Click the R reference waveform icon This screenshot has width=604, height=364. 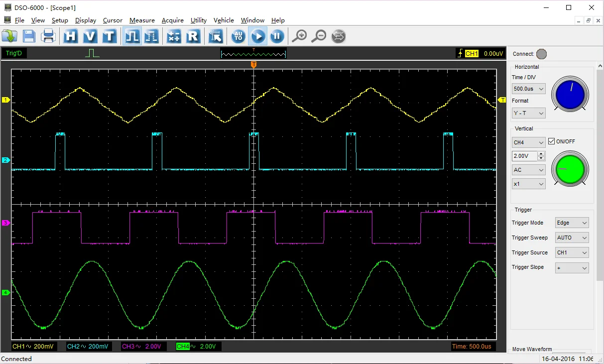193,36
